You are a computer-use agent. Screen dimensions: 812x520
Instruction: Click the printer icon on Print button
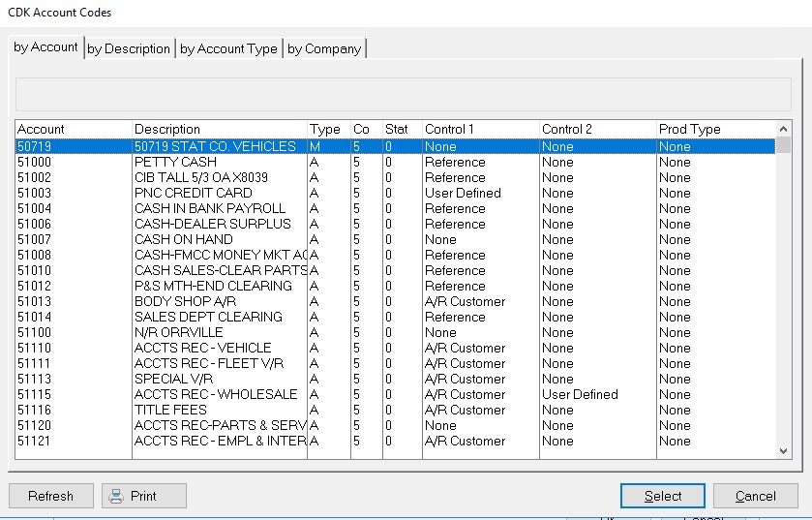(x=116, y=496)
